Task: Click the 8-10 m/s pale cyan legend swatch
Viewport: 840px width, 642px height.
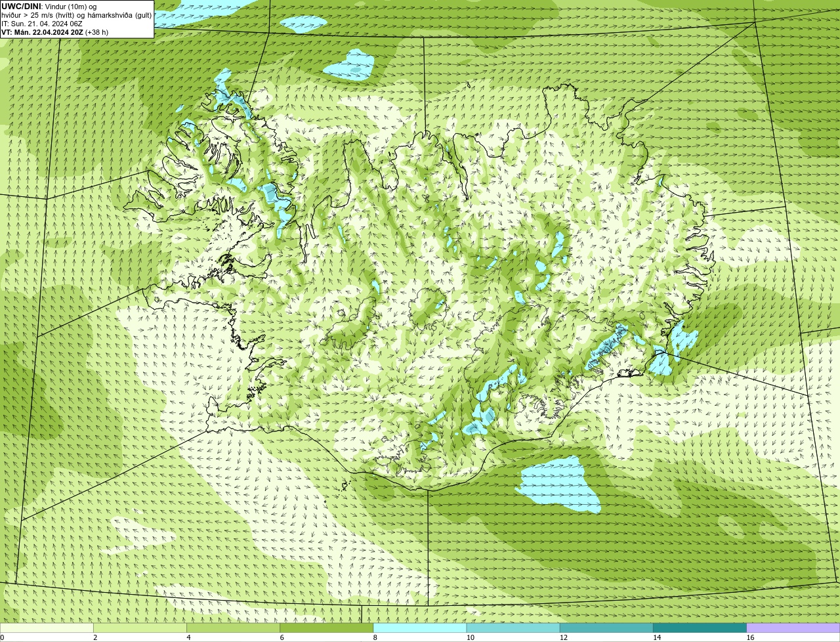Action: pyautogui.click(x=420, y=628)
